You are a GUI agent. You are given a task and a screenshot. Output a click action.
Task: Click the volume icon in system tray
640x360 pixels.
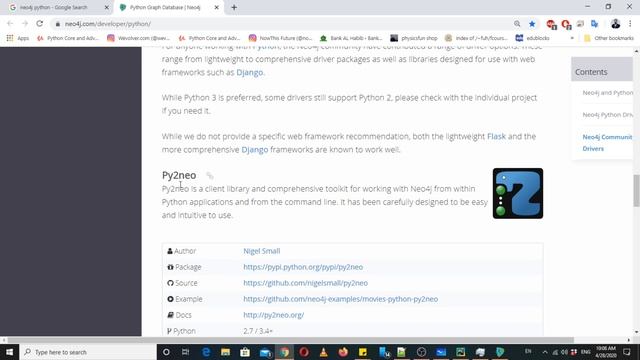click(x=564, y=352)
